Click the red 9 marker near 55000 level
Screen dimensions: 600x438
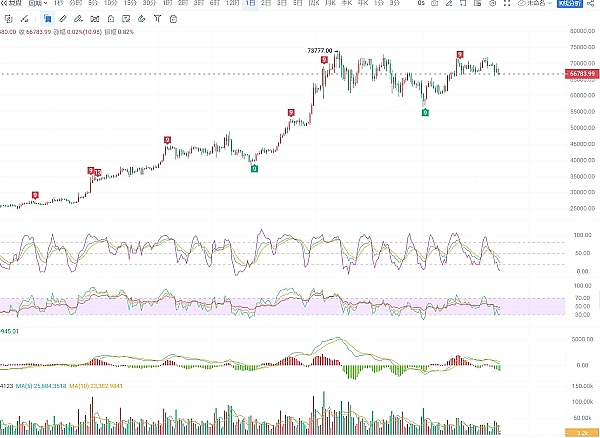[x=291, y=112]
